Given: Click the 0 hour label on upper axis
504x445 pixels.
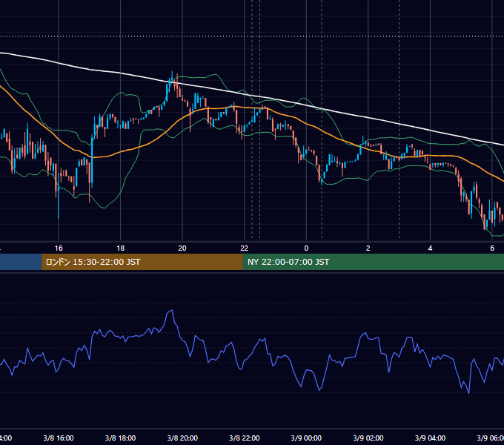Looking at the screenshot, I should (x=306, y=248).
